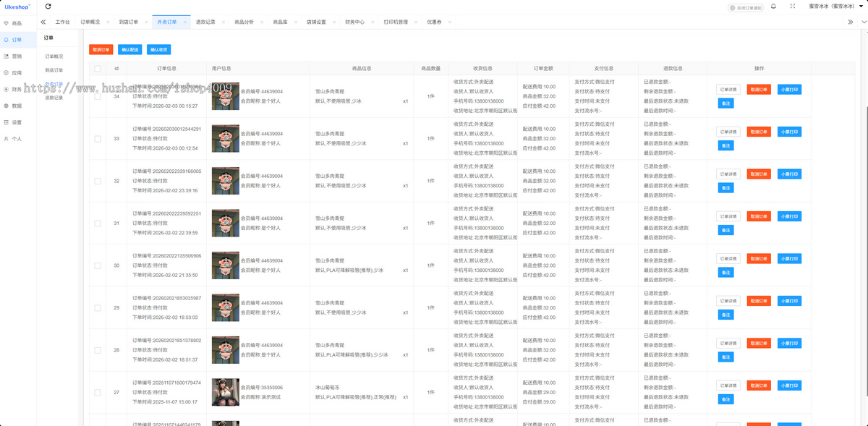
Task: Open 订单详情 for order 34
Action: tap(728, 90)
